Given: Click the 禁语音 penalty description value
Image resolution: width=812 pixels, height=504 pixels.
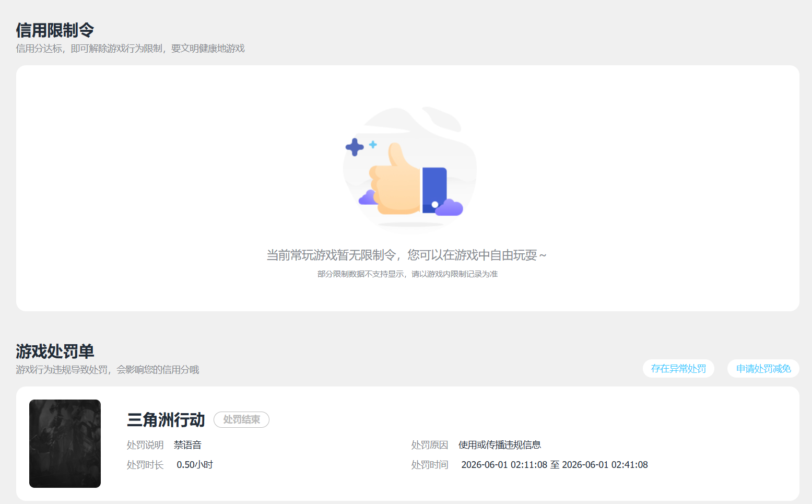Looking at the screenshot, I should [187, 445].
